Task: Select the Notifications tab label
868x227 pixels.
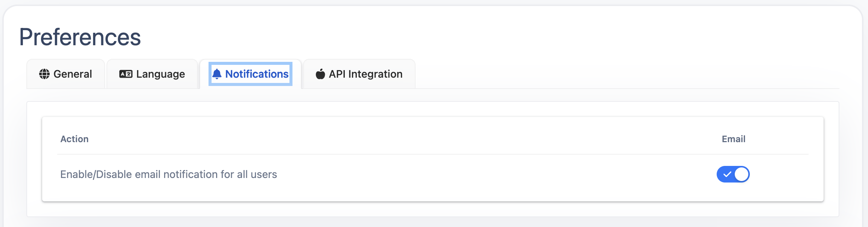Action: coord(257,74)
